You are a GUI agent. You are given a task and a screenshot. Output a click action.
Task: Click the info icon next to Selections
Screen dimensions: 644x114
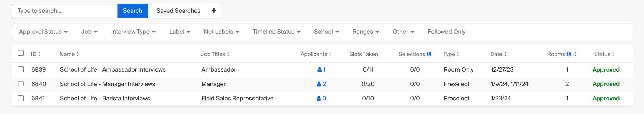click(429, 54)
